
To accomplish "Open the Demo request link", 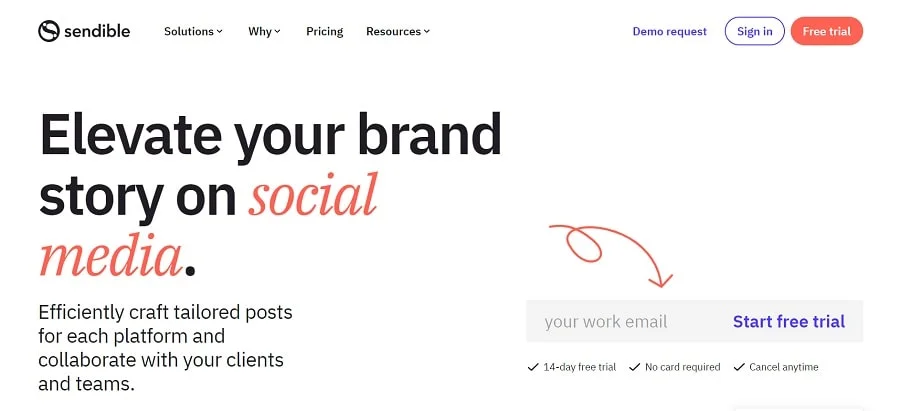I will pyautogui.click(x=669, y=31).
